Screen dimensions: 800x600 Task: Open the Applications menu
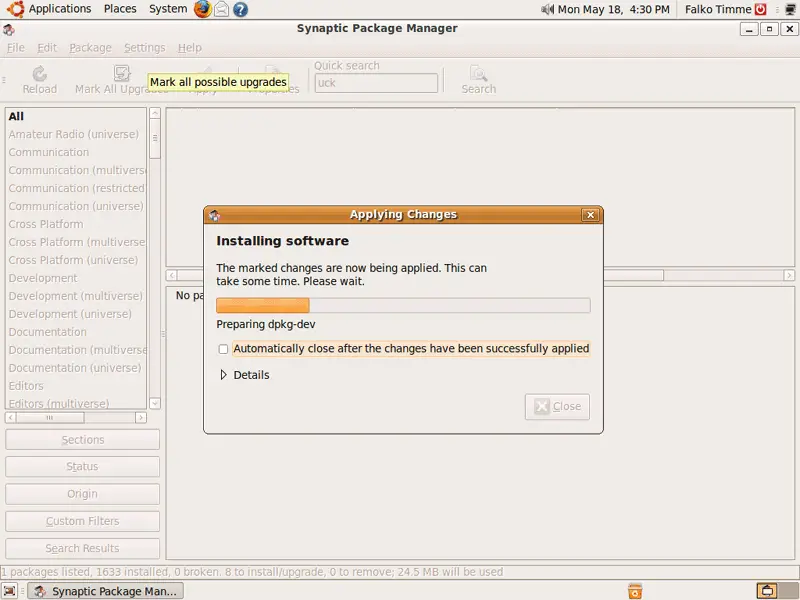[60, 9]
